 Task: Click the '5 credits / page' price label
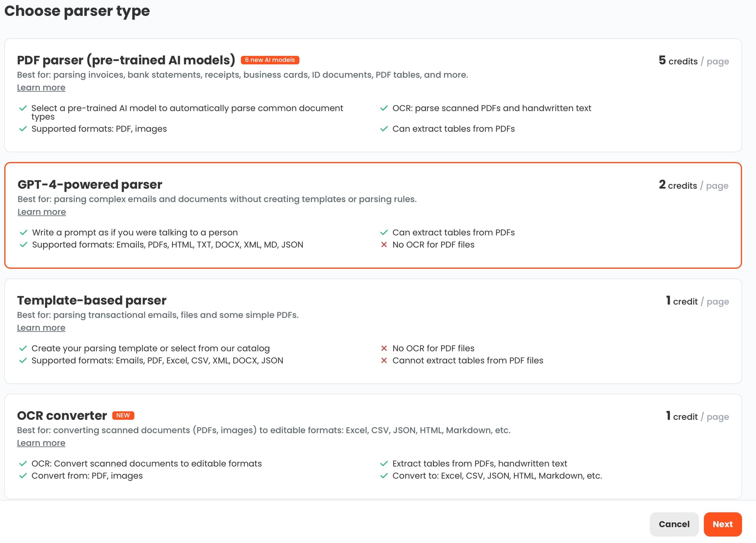click(x=694, y=61)
